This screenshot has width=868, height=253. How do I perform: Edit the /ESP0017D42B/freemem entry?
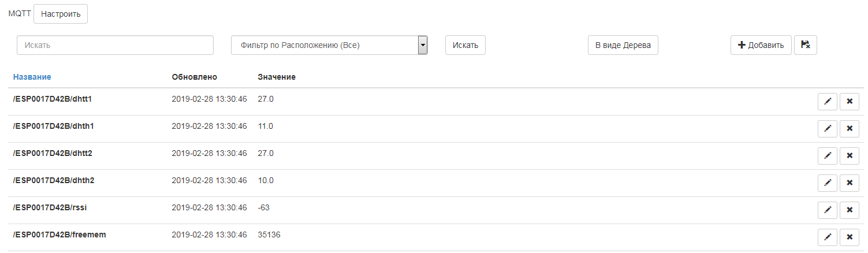point(828,237)
